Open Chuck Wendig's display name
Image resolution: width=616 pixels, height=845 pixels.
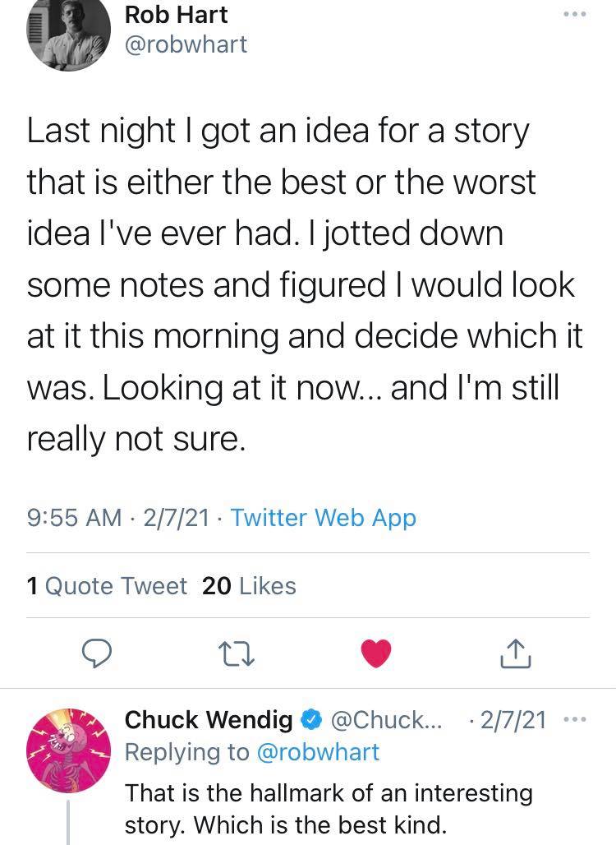pos(209,721)
